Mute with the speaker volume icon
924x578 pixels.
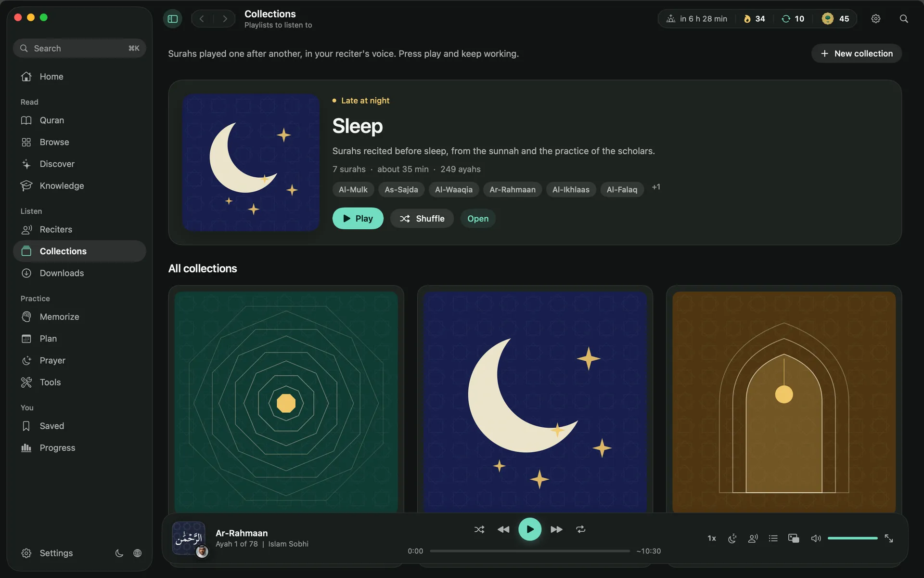[x=816, y=539]
